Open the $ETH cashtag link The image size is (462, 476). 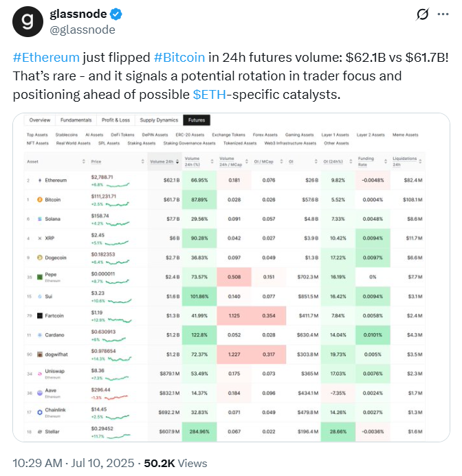pos(210,94)
